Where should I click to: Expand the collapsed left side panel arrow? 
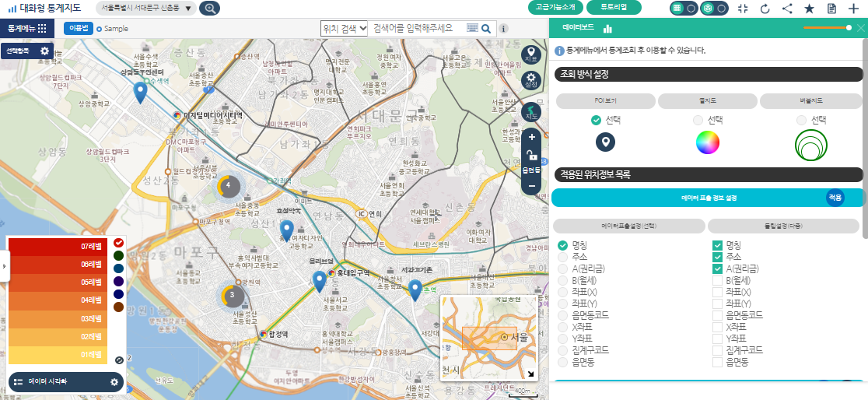3,266
